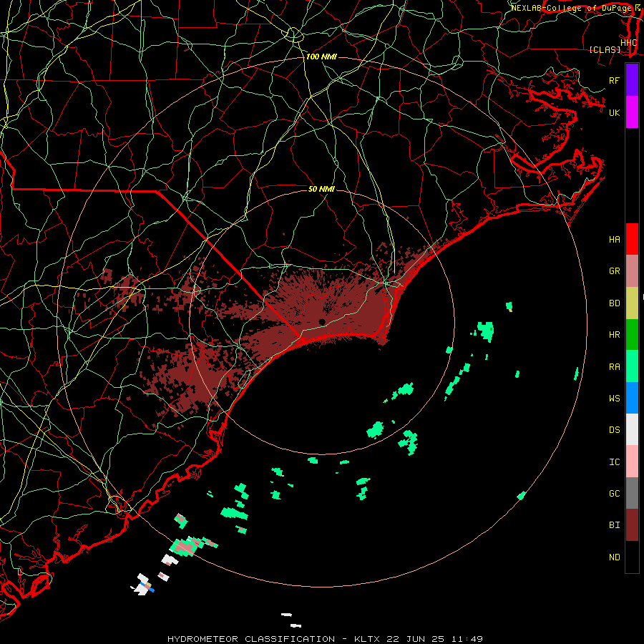This screenshot has width=644, height=644.
Task: Click the BD yellow-olive legend swatch
Action: (x=632, y=303)
